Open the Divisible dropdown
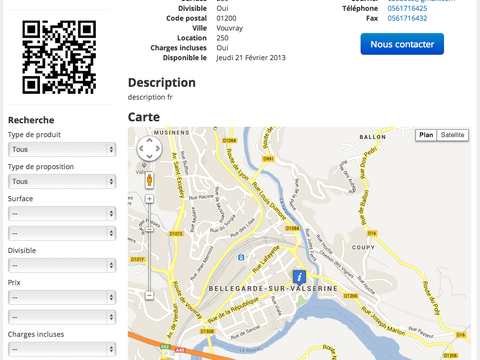480x360 pixels. (62, 265)
